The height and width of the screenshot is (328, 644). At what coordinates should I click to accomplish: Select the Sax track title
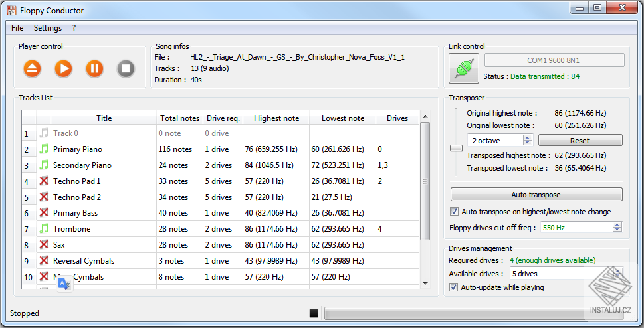tap(58, 245)
